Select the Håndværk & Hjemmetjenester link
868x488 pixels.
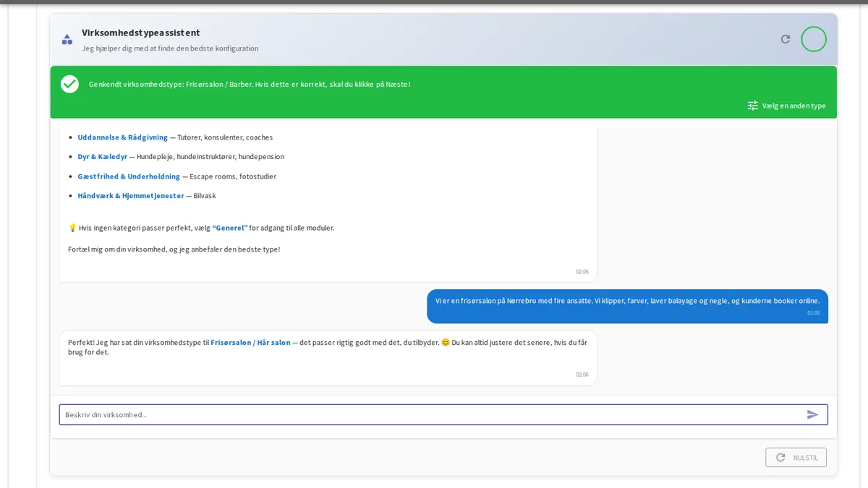point(131,196)
